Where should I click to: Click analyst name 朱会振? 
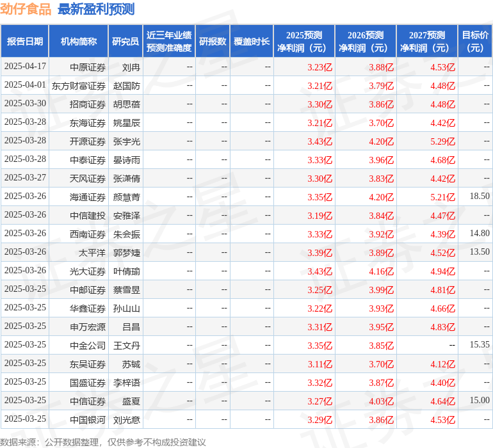(127, 234)
